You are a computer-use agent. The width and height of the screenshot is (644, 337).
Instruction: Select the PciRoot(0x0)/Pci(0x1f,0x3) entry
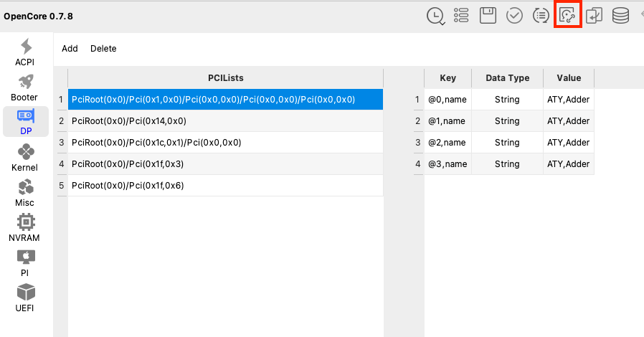225,164
